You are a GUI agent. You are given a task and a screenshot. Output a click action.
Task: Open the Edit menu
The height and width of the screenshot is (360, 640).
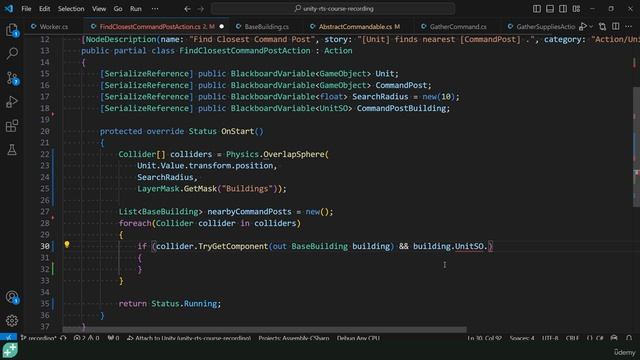(44, 9)
